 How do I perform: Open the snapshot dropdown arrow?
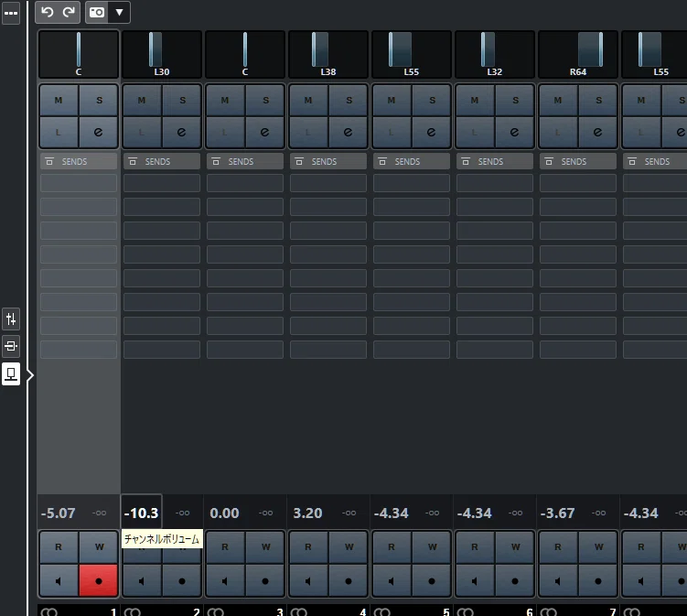119,12
